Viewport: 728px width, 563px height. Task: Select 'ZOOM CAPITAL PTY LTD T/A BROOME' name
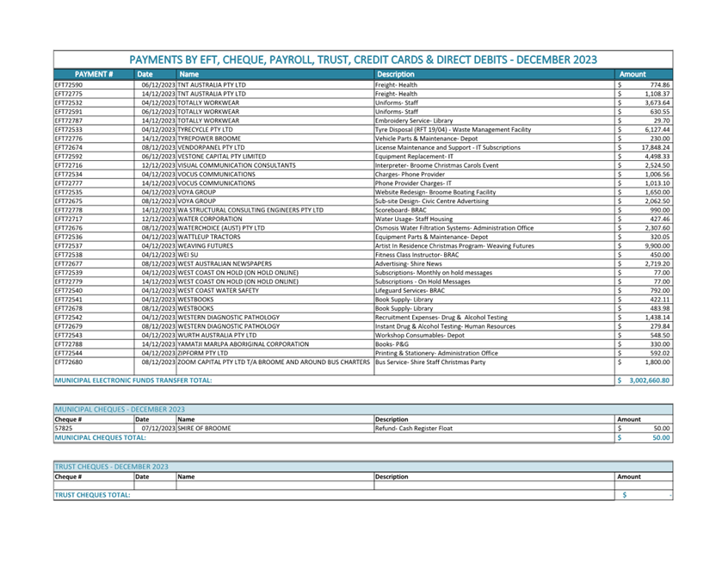274,362
